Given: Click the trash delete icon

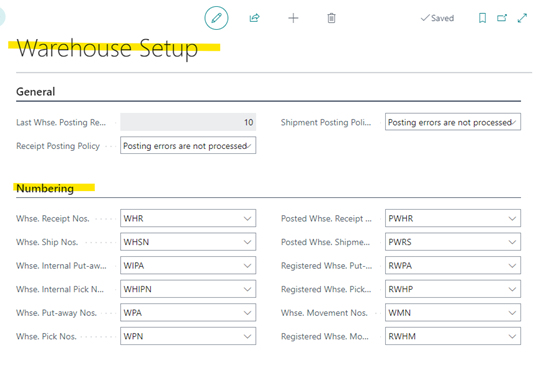Looking at the screenshot, I should (x=331, y=18).
